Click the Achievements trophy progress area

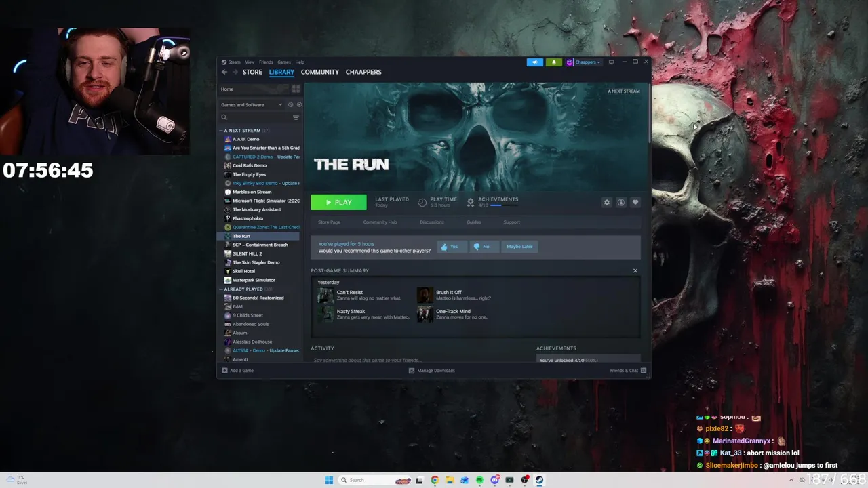[492, 202]
